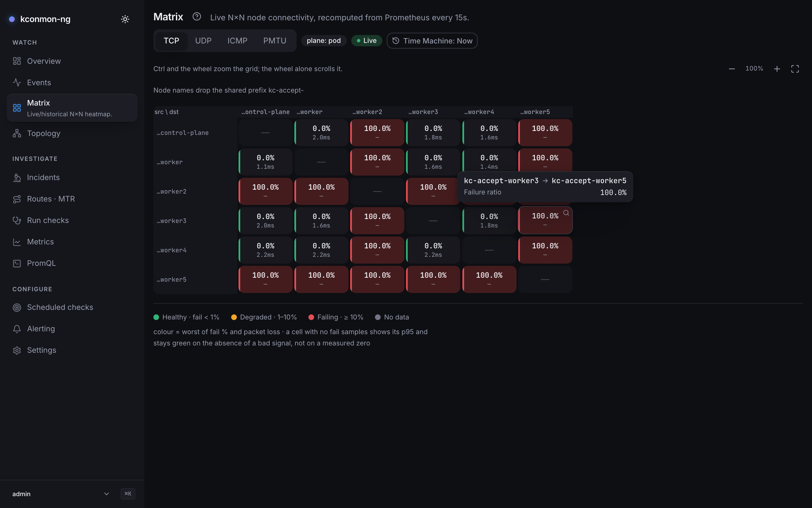Open the Scheduled checks target icon
The image size is (812, 508).
17,307
